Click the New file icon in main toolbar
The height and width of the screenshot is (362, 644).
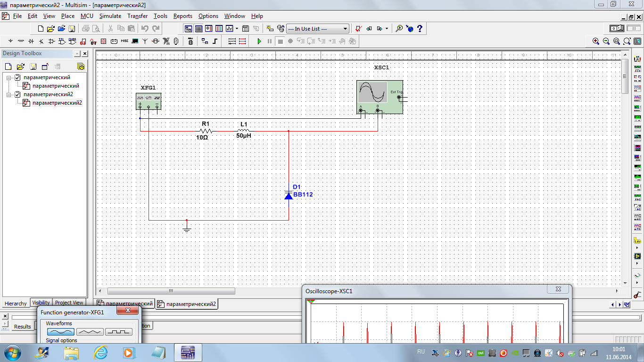click(41, 29)
